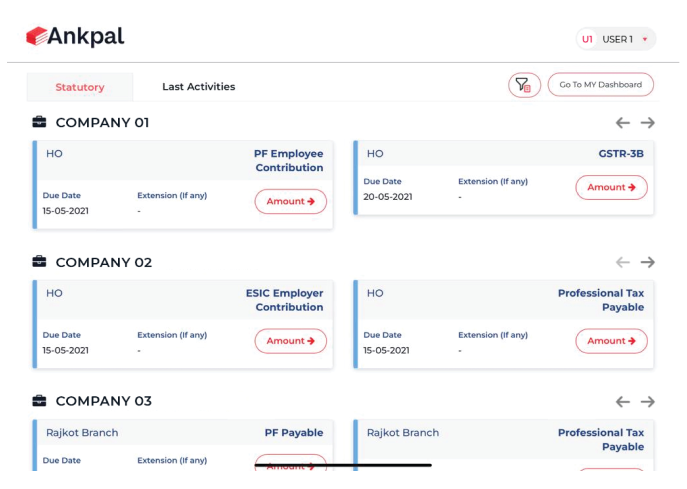The width and height of the screenshot is (687, 489).
Task: Click the U1 user avatar
Action: tap(587, 39)
